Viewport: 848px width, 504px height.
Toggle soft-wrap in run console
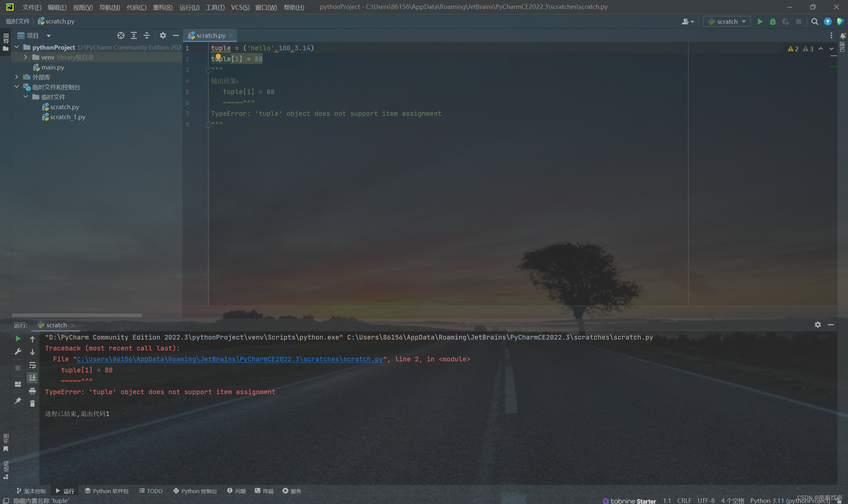click(x=32, y=365)
